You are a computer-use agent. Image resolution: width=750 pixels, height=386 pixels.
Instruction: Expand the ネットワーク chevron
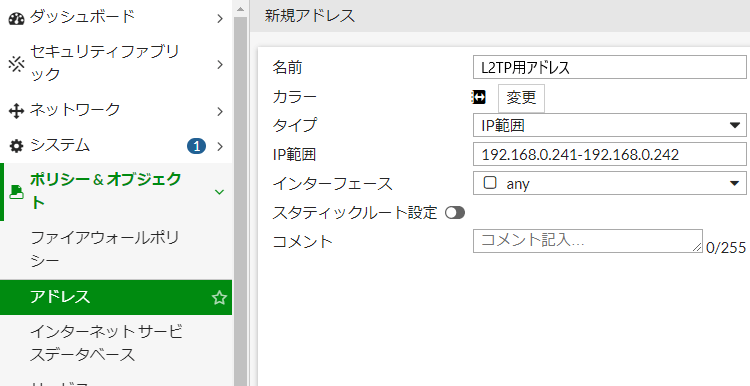click(x=220, y=111)
